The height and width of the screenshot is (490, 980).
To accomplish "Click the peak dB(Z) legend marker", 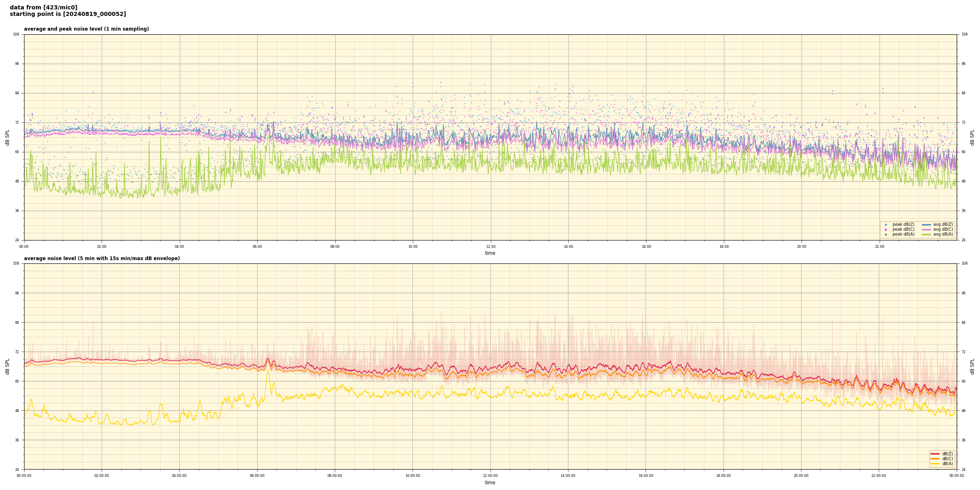I will point(886,225).
